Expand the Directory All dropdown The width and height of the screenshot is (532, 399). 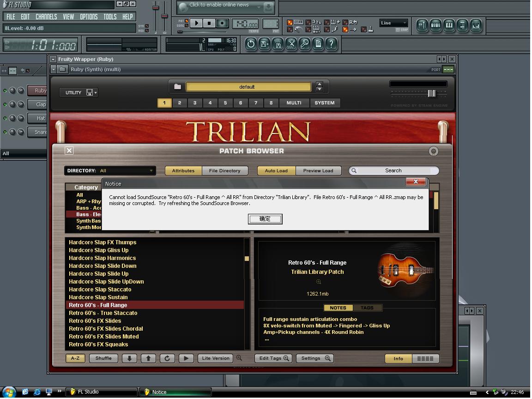pos(110,171)
